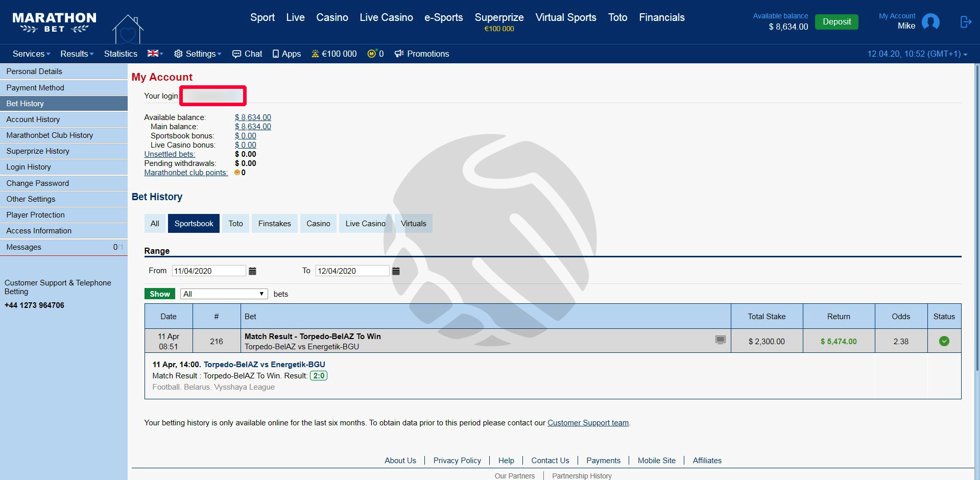Click the monitor icon in bet row
This screenshot has width=980, height=480.
pyautogui.click(x=720, y=340)
